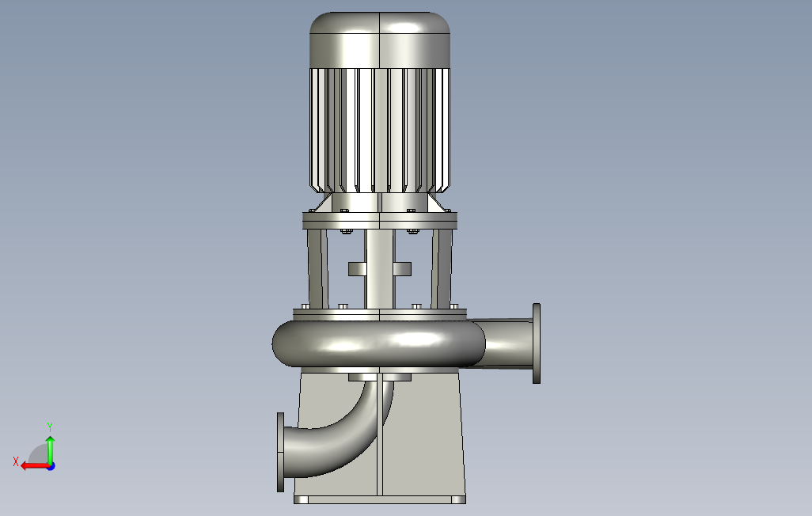Screen dimensions: 812x516
Task: Click the blue Z axis dot on triad
Action: pyautogui.click(x=51, y=467)
